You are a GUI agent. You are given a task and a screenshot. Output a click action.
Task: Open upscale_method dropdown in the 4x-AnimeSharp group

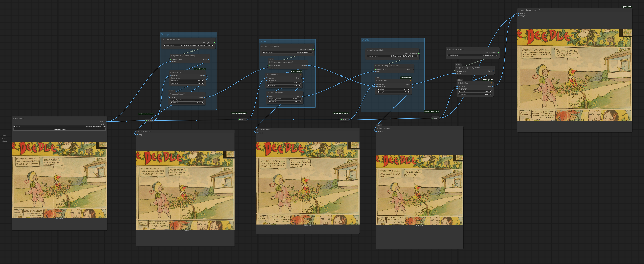(285, 99)
